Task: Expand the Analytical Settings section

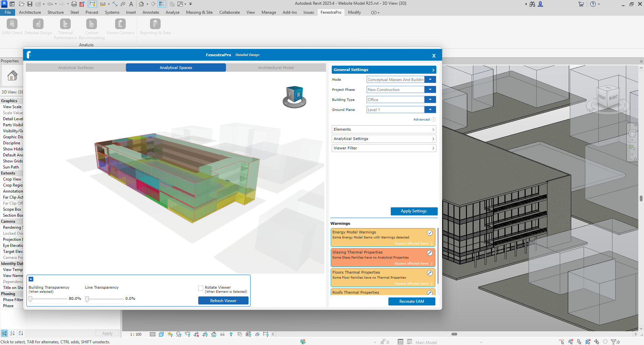Action: [384, 139]
